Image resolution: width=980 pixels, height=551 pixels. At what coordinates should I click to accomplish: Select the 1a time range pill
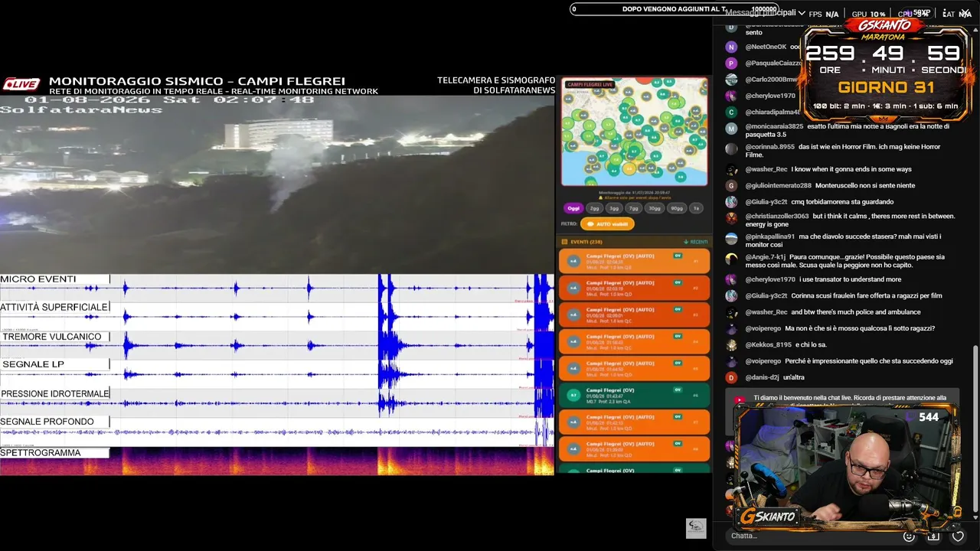pos(695,208)
